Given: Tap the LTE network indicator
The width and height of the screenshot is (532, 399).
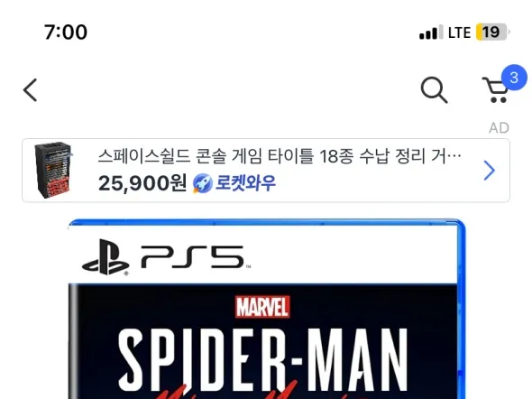Looking at the screenshot, I should (x=459, y=32).
